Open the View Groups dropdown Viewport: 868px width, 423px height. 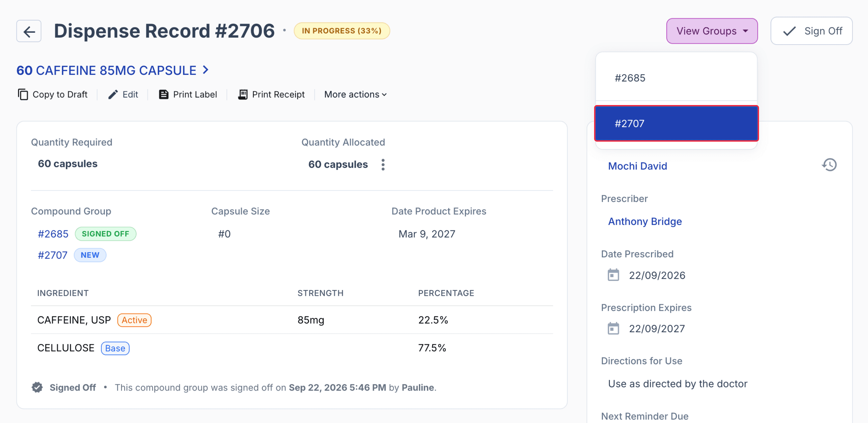712,31
